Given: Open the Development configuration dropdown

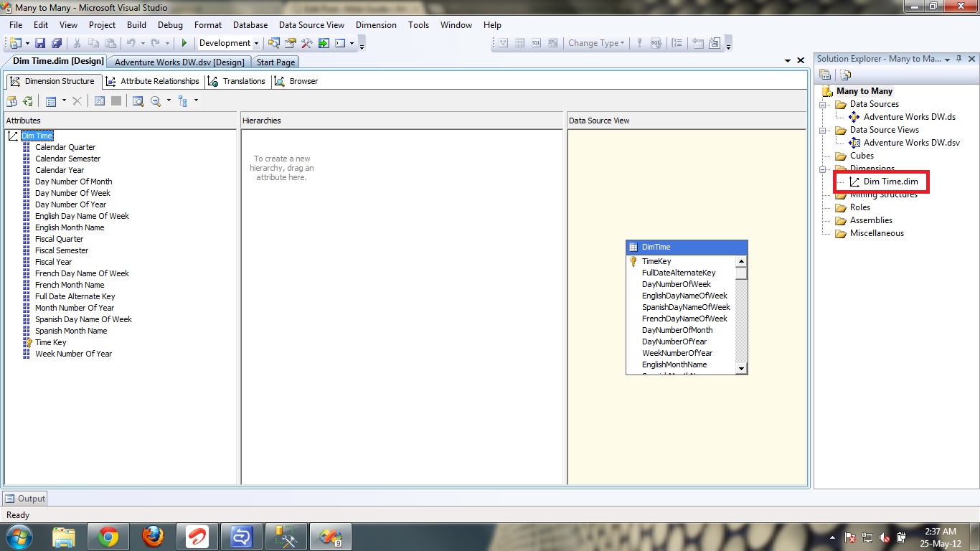Looking at the screenshot, I should [x=256, y=44].
